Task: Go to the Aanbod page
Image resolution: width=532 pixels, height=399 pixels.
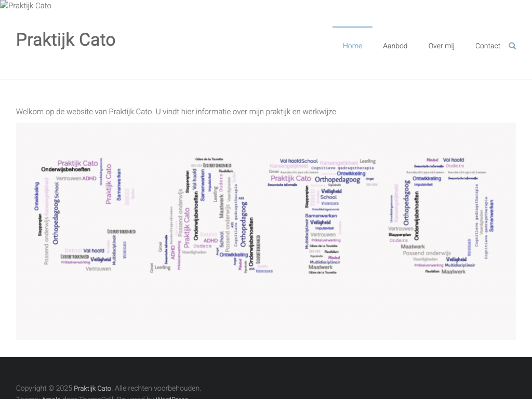Action: [x=395, y=46]
